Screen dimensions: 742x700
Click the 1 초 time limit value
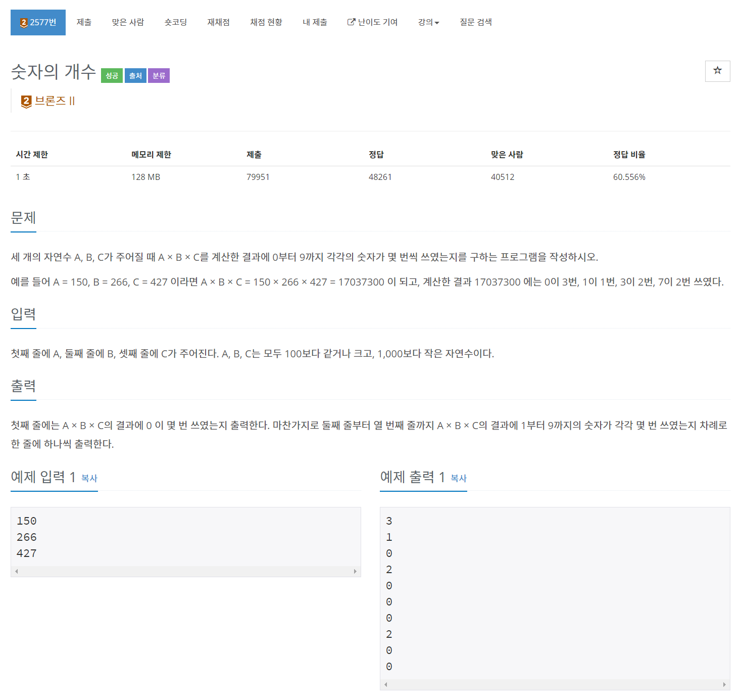(23, 177)
